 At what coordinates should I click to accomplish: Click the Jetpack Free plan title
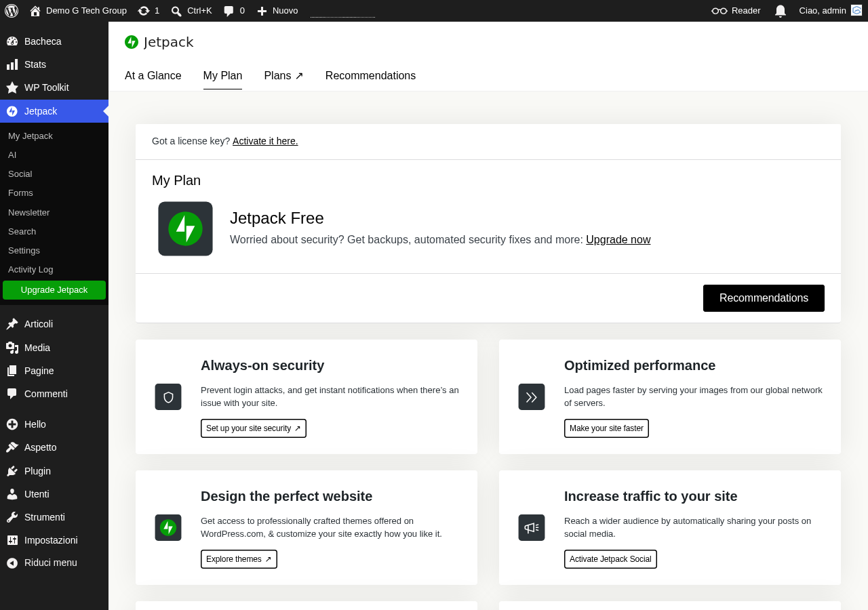(277, 218)
